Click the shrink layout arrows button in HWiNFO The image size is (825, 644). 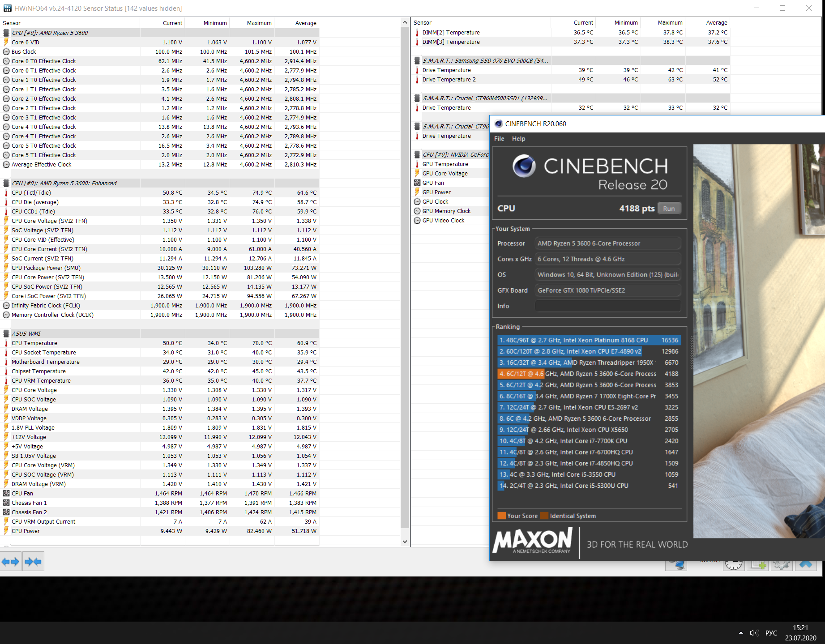coord(33,561)
